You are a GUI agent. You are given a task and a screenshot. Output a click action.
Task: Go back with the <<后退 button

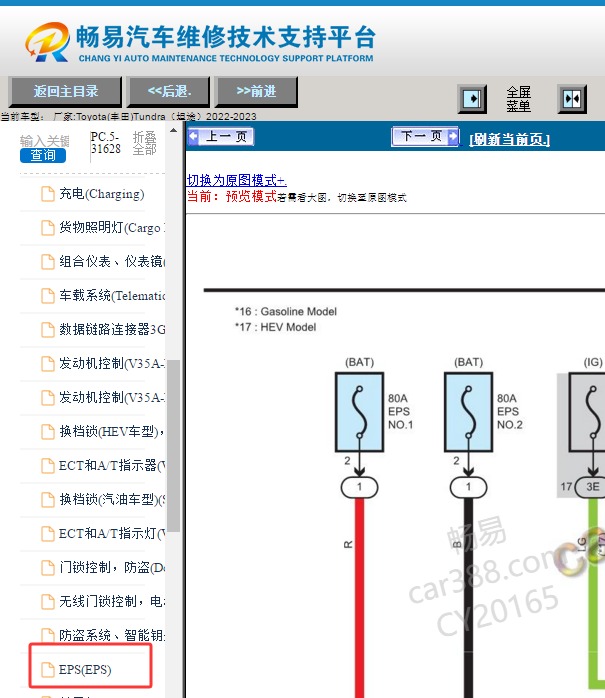[x=168, y=92]
